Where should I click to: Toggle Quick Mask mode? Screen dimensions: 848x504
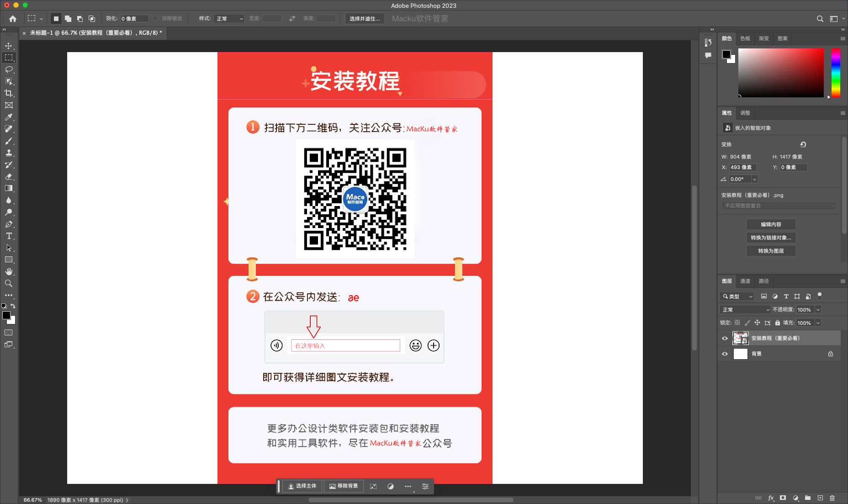click(x=9, y=333)
